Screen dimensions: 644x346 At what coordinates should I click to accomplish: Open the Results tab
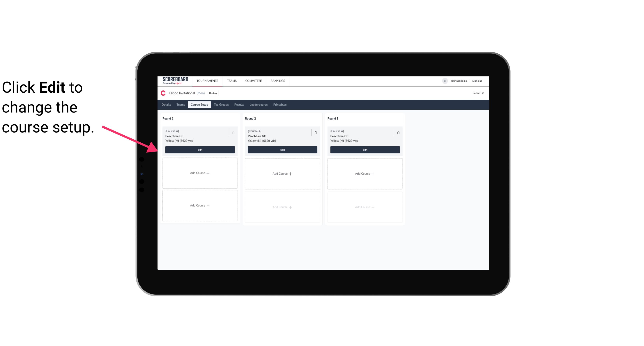[239, 104]
